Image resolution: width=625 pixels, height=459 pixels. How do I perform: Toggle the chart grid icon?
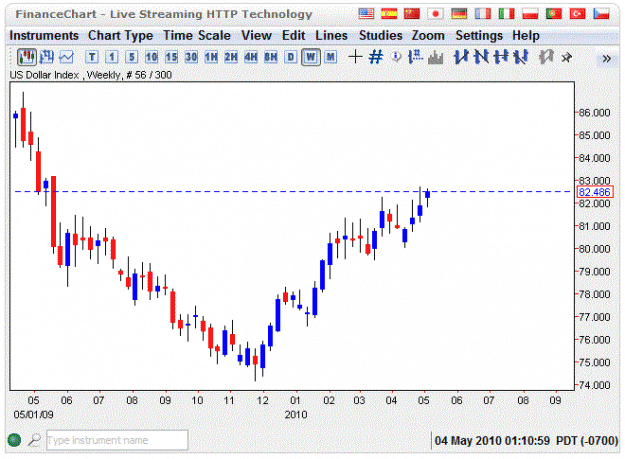[x=375, y=57]
